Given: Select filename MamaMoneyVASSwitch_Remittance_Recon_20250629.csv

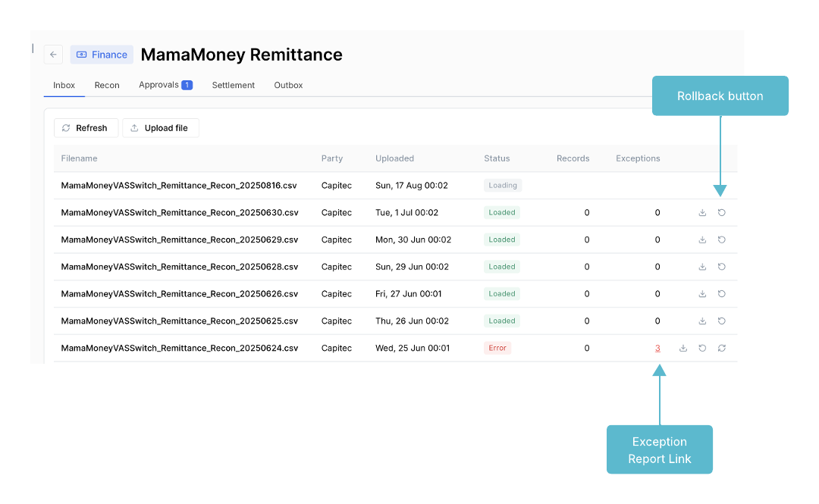Looking at the screenshot, I should (180, 239).
